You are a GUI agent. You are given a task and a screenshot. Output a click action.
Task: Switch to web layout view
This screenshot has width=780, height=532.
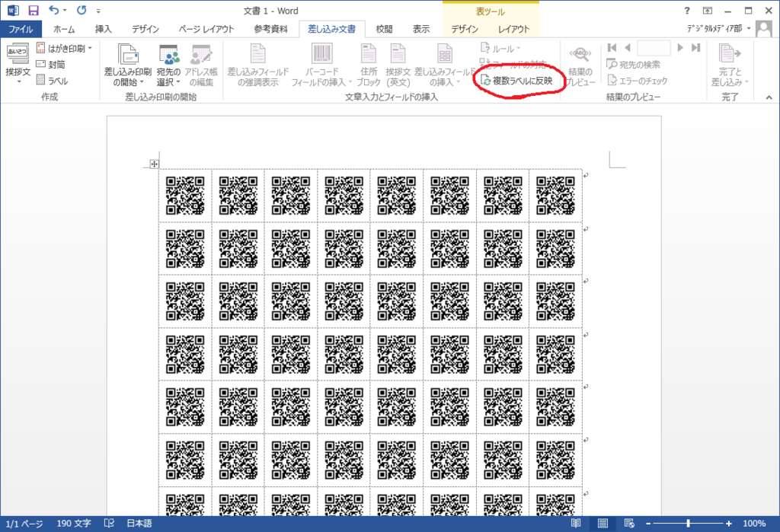tap(629, 524)
